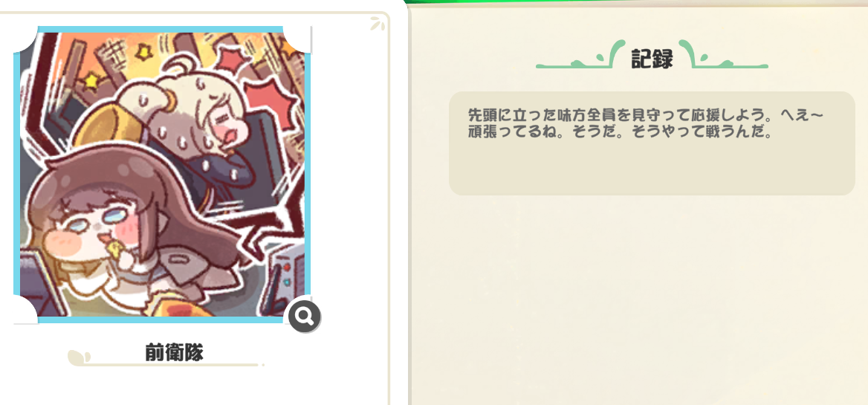The width and height of the screenshot is (868, 405).
Task: Open the 前衛隊 card illustration
Action: [162, 175]
